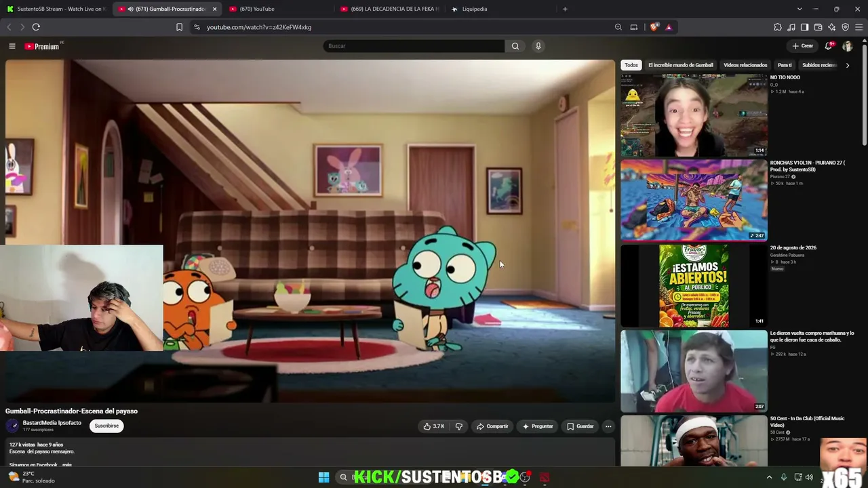This screenshot has height=488, width=868.
Task: Open Windows Start menu
Action: click(x=323, y=477)
